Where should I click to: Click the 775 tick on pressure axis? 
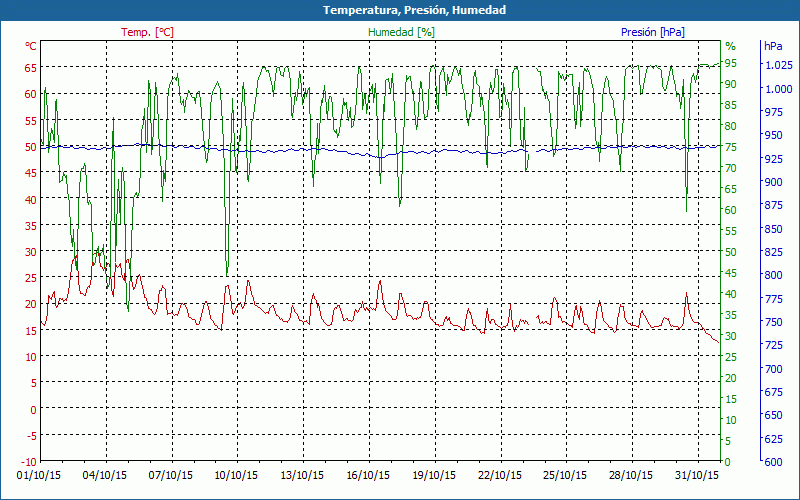tap(773, 299)
